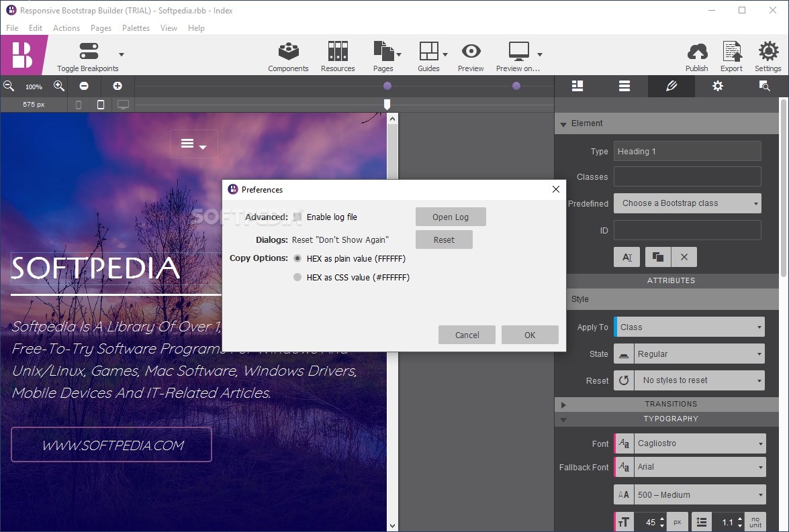Click the white width slider handle
This screenshot has height=532, width=789.
click(387, 104)
